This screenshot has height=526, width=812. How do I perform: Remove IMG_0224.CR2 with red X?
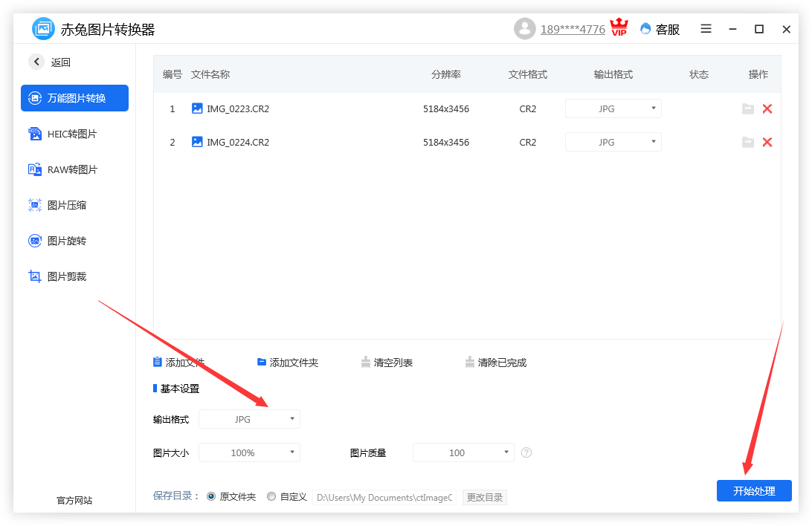[767, 142]
